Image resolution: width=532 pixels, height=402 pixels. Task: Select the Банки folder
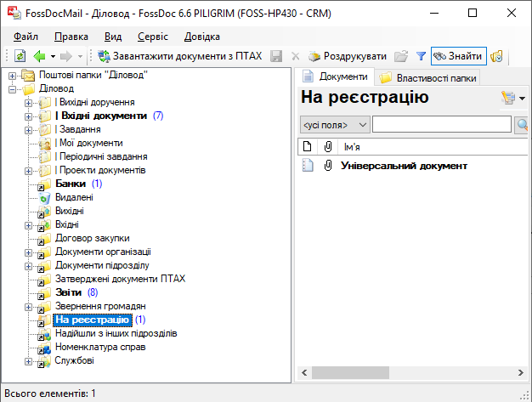click(x=71, y=184)
